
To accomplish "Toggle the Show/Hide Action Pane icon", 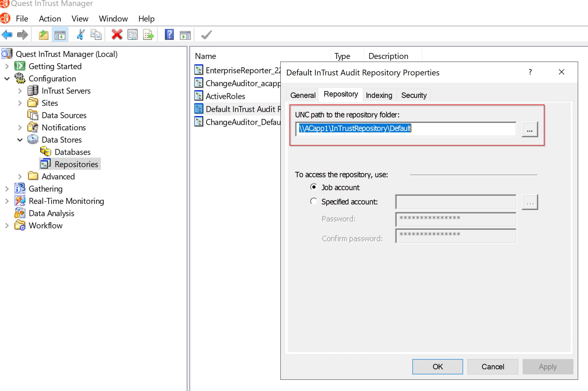I will point(185,35).
